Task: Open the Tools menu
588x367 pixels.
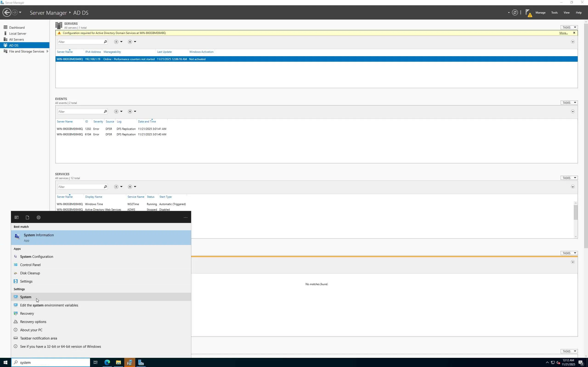Action: click(554, 13)
